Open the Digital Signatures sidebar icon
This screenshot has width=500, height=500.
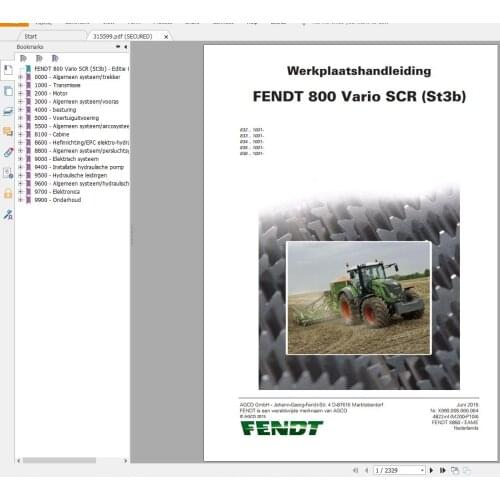pyautogui.click(x=8, y=173)
